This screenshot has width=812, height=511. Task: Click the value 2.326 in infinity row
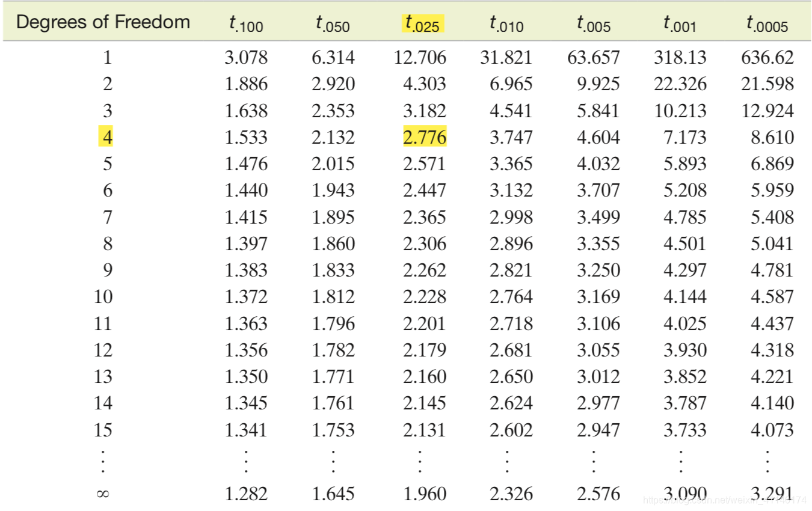pos(511,494)
